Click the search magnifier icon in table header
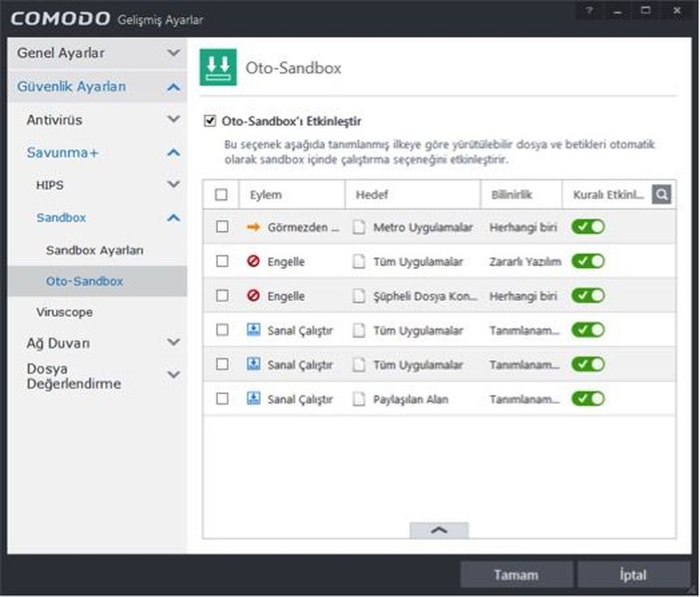 662,194
